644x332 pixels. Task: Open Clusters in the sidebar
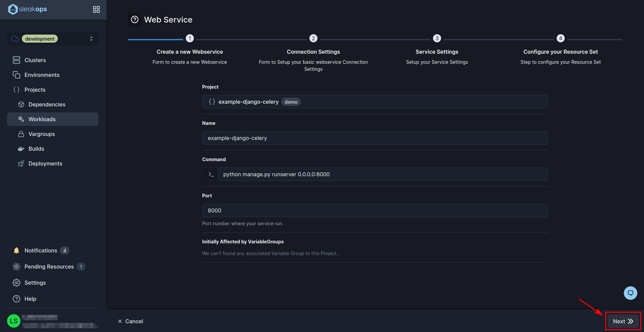53,60
